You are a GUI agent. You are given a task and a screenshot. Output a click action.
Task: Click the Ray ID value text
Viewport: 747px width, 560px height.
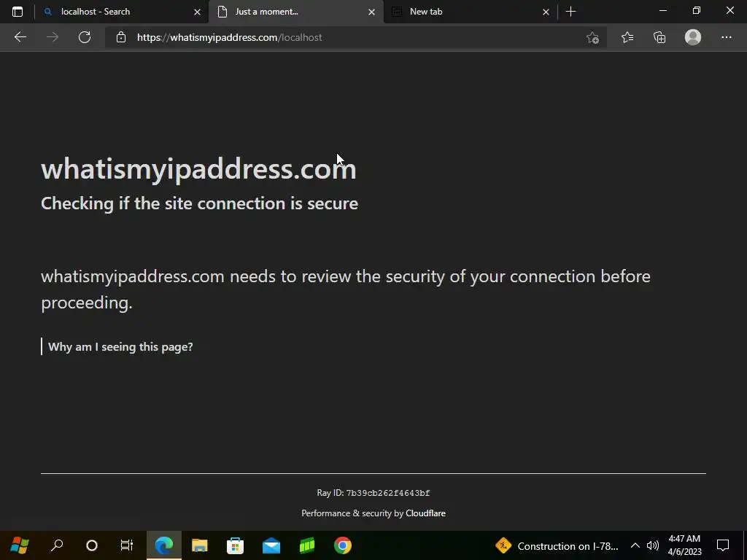388,493
